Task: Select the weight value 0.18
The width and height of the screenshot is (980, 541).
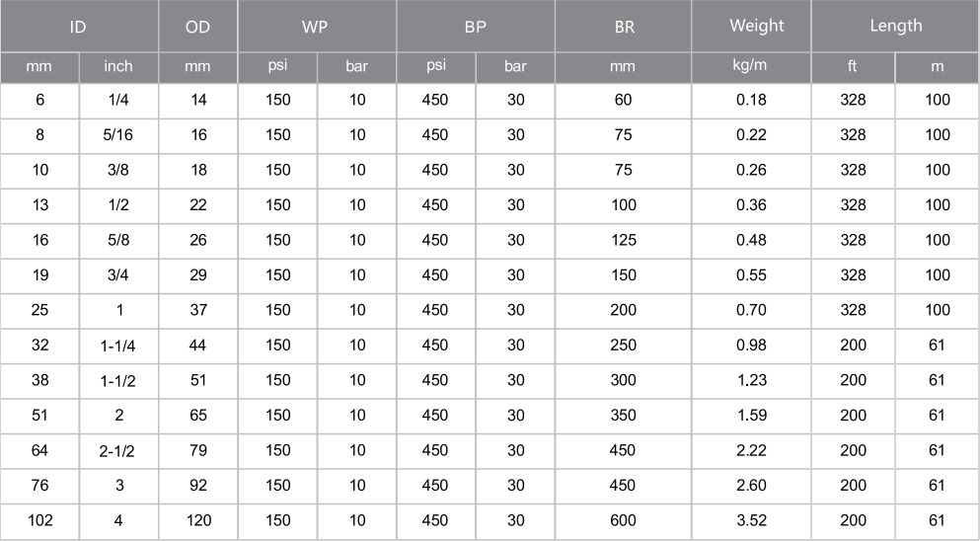Action: coord(751,100)
